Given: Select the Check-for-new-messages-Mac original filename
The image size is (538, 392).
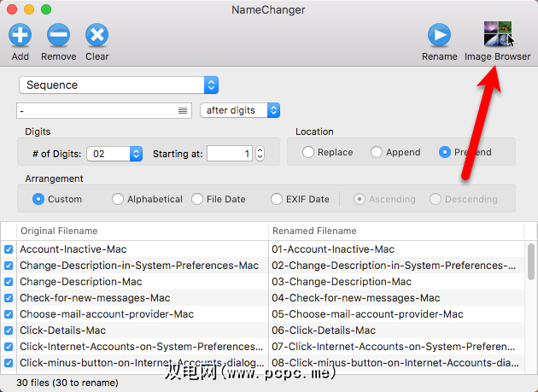Looking at the screenshot, I should [x=95, y=298].
